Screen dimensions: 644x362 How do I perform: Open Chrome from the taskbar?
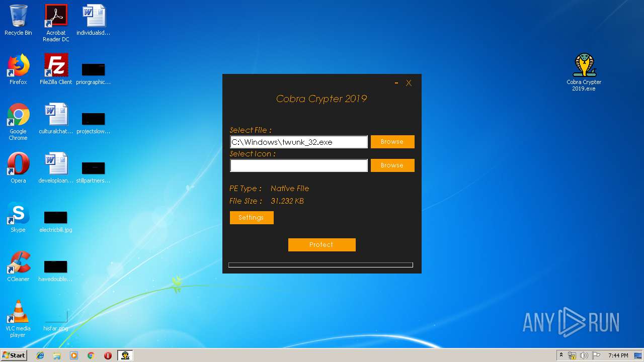(91, 355)
